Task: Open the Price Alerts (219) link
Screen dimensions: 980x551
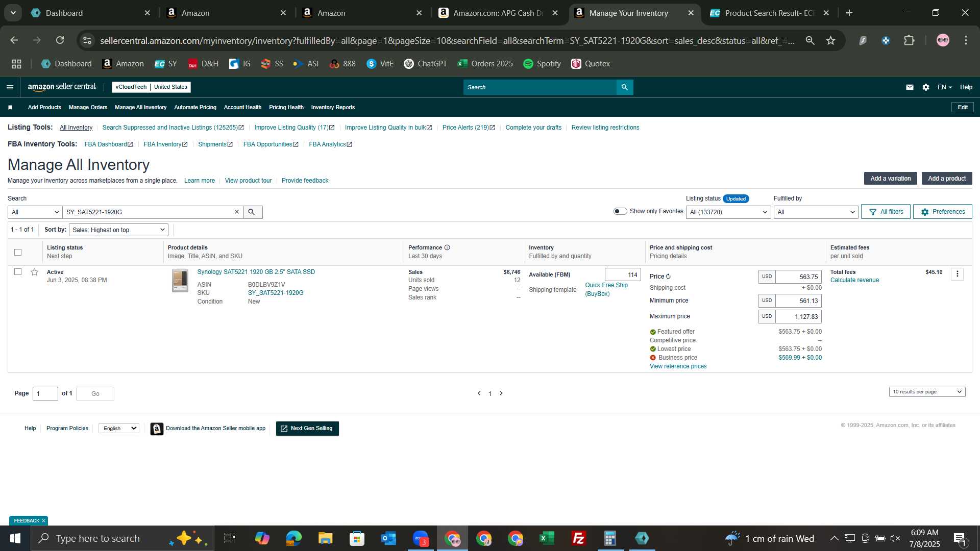Action: (x=468, y=128)
